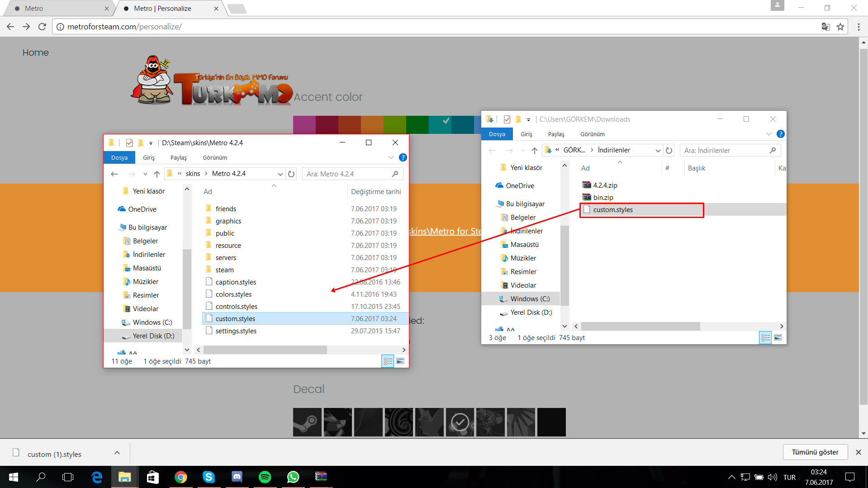Click up-folder arrow in Downloads window
This screenshot has width=868, height=488.
pyautogui.click(x=535, y=150)
